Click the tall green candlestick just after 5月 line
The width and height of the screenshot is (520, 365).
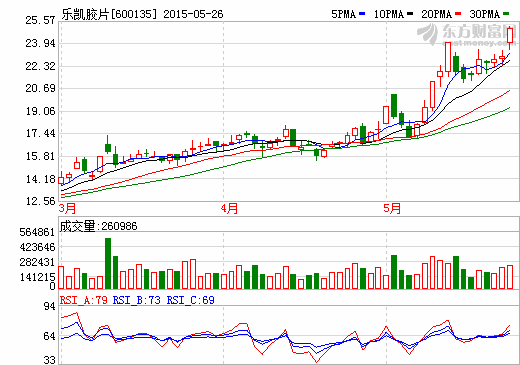394,106
